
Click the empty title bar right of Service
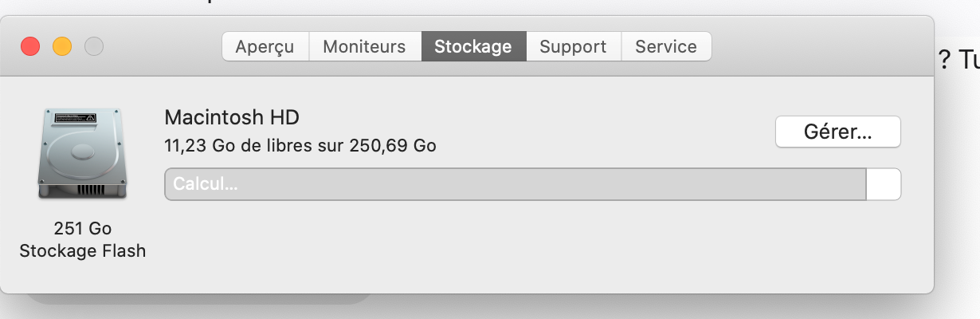coord(821,46)
